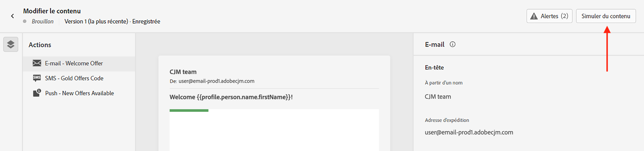The width and height of the screenshot is (644, 151).
Task: Click the alert triangle warning icon
Action: tap(534, 16)
